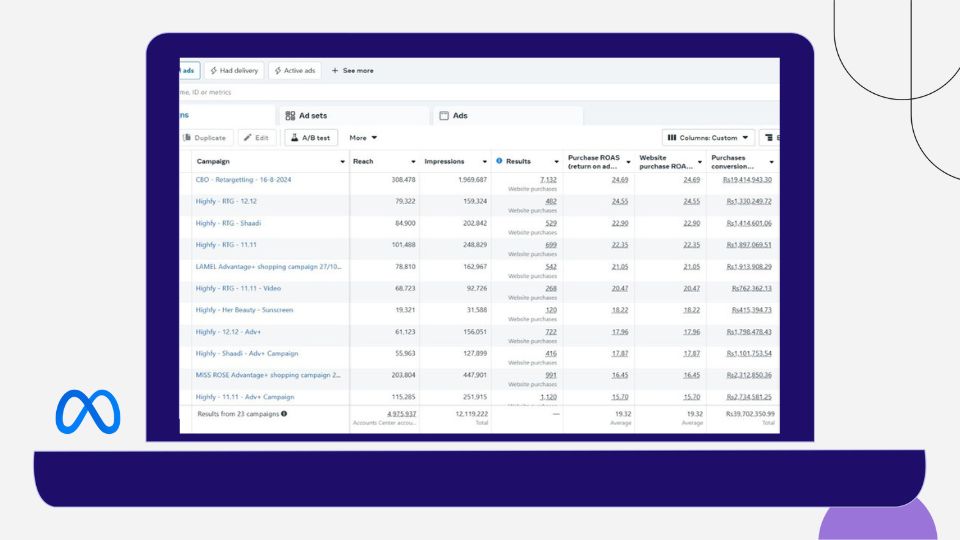Open CBO - Retargeting - 16-8-2024 campaign
The image size is (960, 540).
pyautogui.click(x=243, y=180)
